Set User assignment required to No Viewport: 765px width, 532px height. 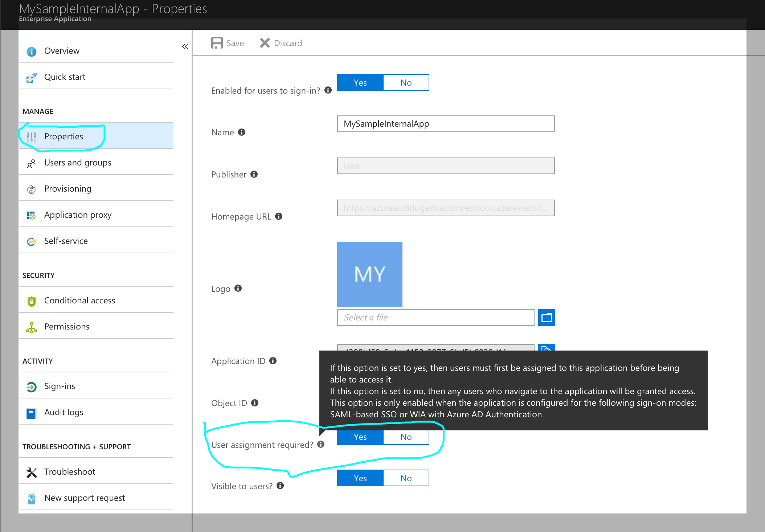[x=406, y=437]
